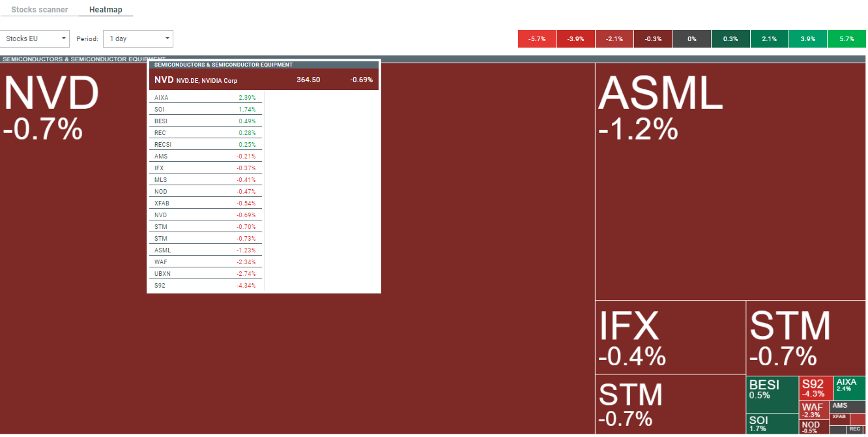This screenshot has width=868, height=437.
Task: Click the UBXN -2.74% row in tooltip list
Action: pyautogui.click(x=205, y=273)
